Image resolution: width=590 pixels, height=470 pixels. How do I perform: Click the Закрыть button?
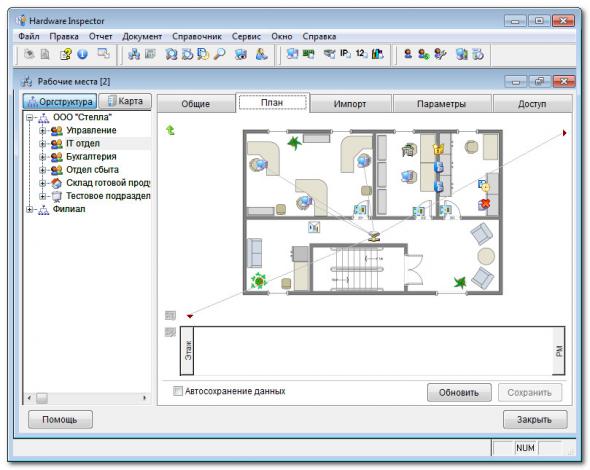tap(535, 419)
